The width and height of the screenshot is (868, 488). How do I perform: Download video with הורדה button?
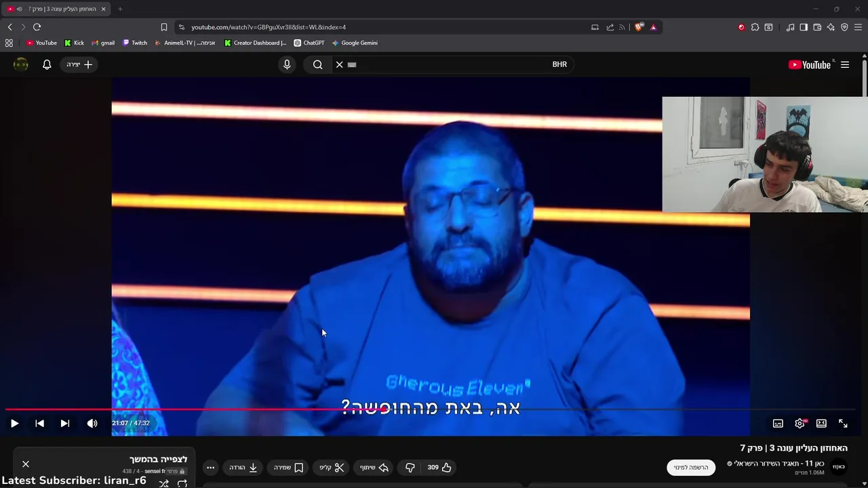tap(243, 467)
